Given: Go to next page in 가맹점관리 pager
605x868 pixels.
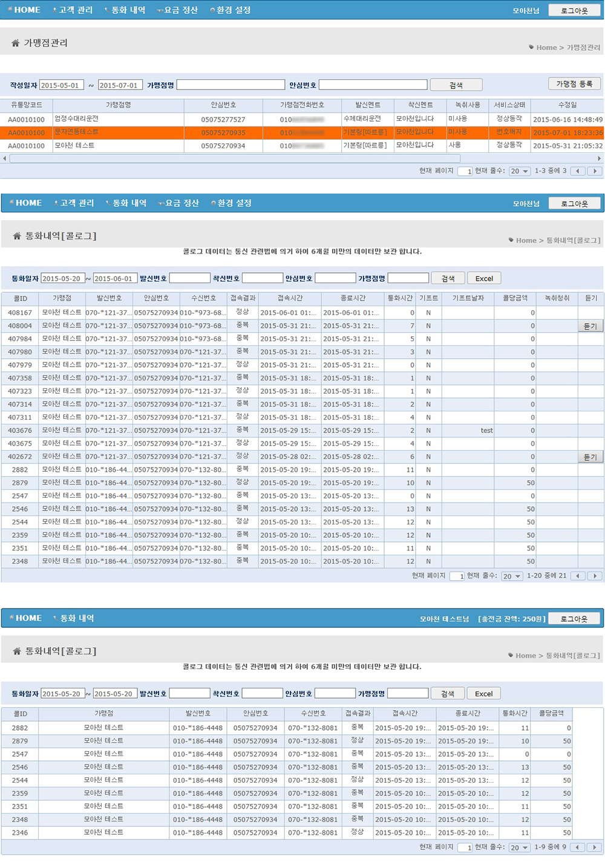Looking at the screenshot, I should tap(595, 171).
